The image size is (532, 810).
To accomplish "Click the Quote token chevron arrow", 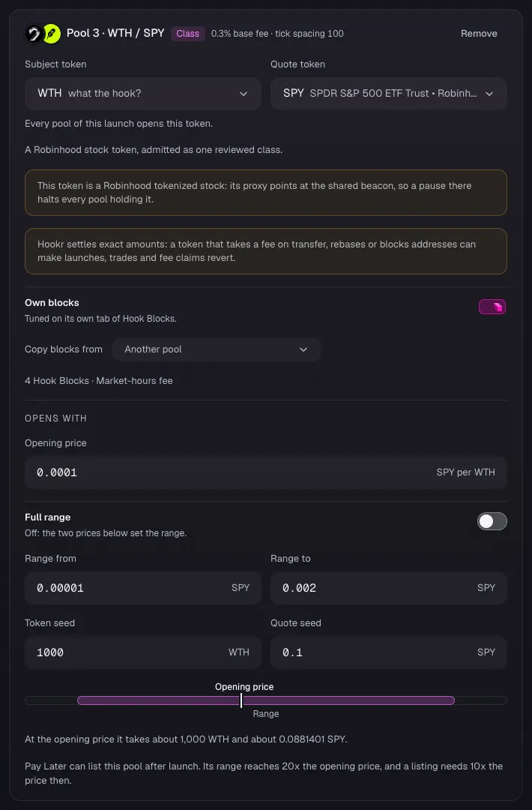I will 489,94.
